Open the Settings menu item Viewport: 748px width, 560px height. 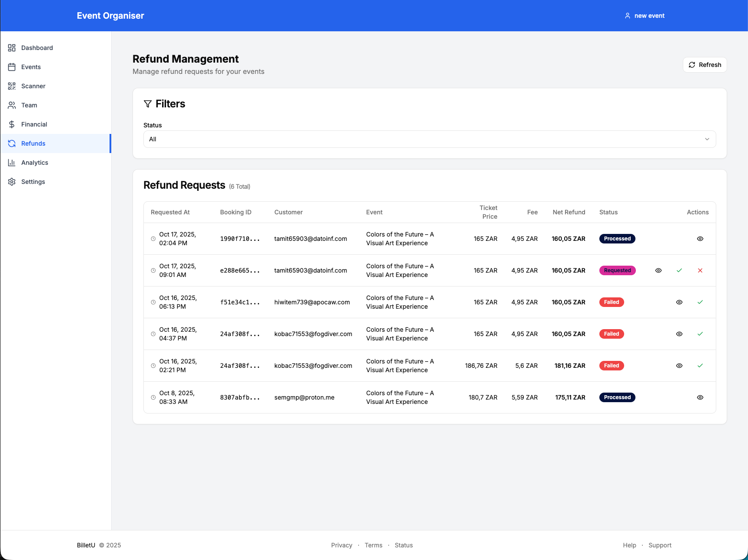pos(56,182)
